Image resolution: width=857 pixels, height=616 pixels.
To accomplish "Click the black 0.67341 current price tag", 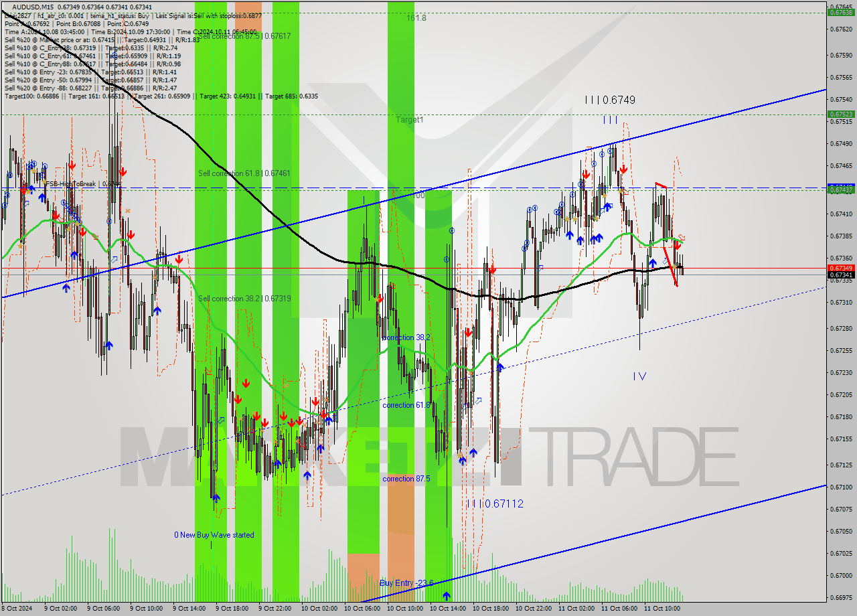I will (841, 275).
